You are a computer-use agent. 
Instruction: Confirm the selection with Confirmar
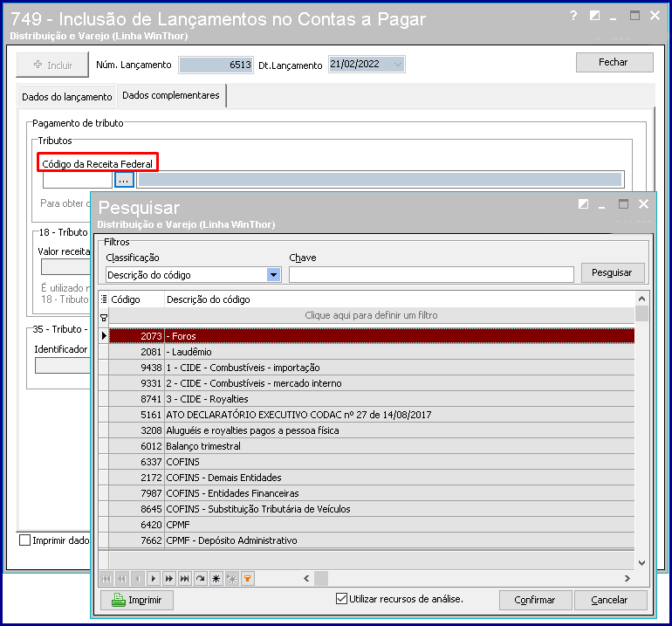click(x=535, y=600)
